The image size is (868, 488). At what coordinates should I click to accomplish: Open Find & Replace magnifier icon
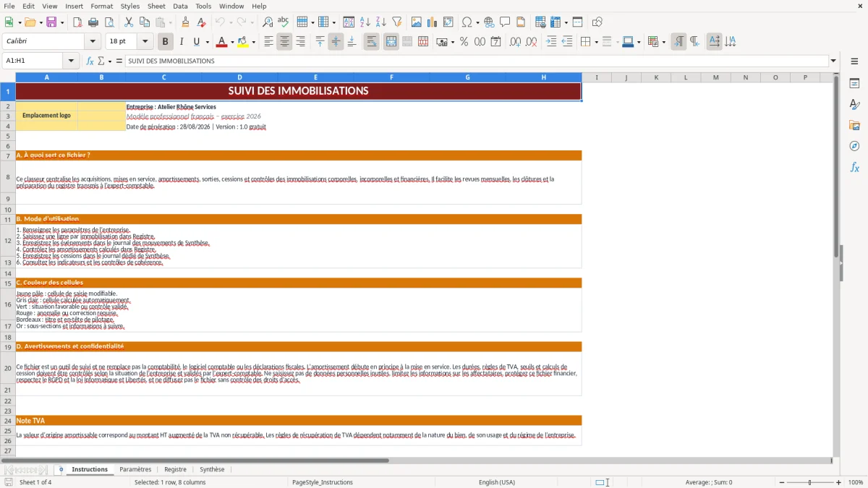268,22
